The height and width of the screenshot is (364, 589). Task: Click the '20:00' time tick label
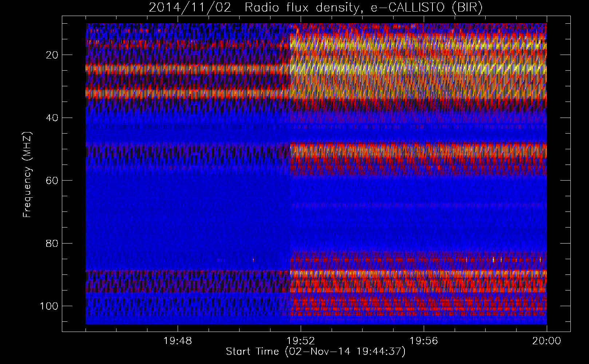[547, 341]
